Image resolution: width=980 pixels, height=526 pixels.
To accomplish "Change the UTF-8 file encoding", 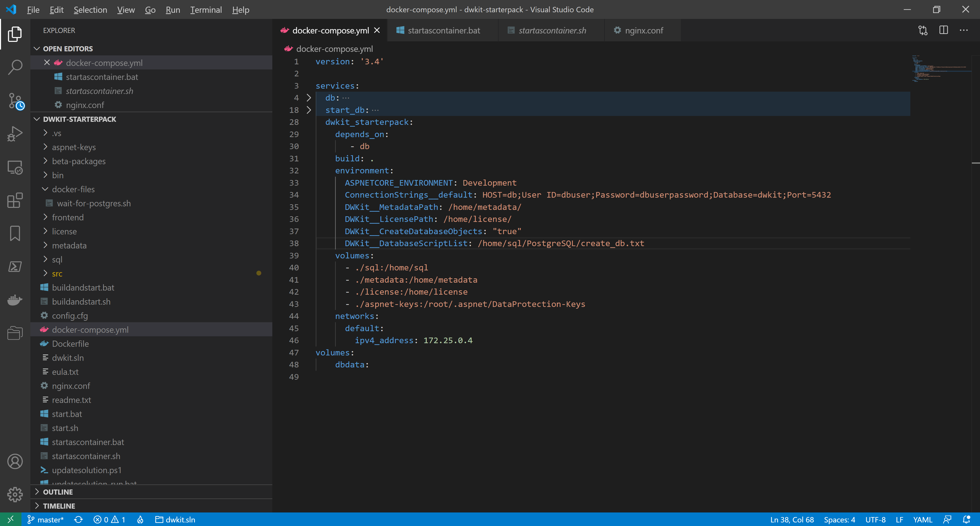I will click(875, 520).
